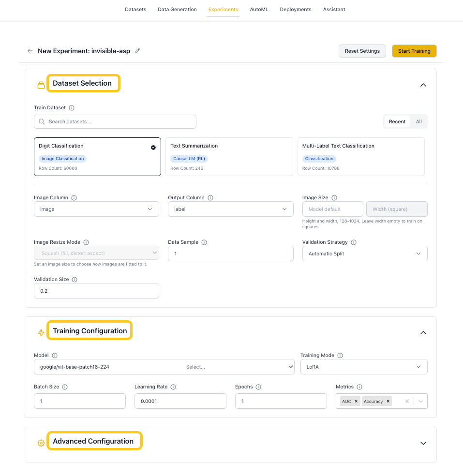463x476 pixels.
Task: Click the Dataset Selection database icon
Action: click(x=41, y=85)
